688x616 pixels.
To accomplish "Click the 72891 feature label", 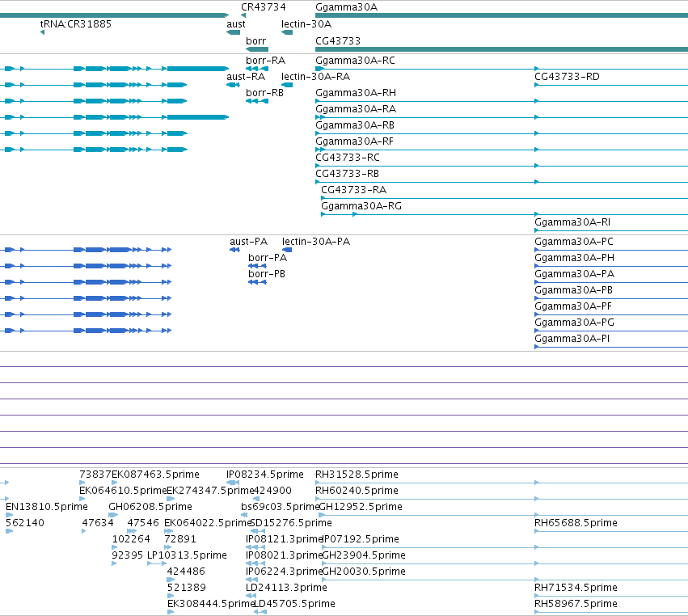I will coord(180,538).
